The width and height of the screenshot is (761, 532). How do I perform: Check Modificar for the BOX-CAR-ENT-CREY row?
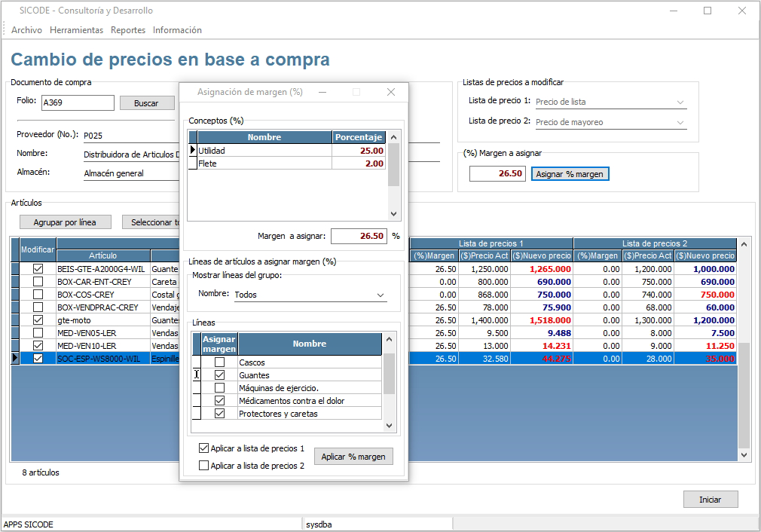(38, 282)
